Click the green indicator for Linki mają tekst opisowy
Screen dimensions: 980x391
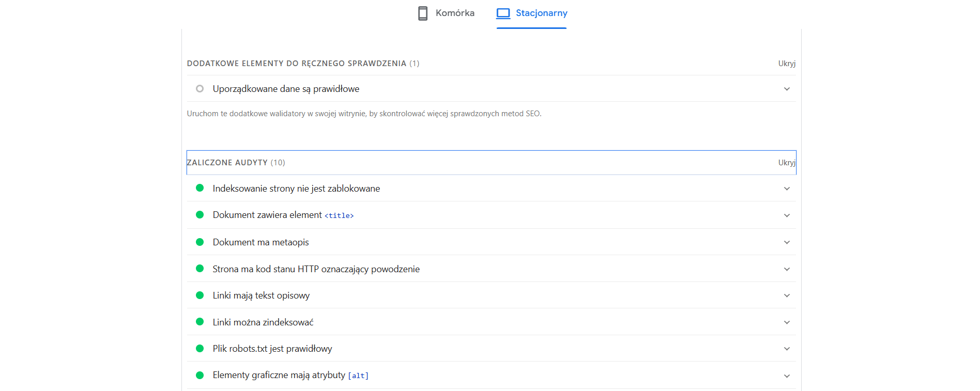pyautogui.click(x=200, y=295)
